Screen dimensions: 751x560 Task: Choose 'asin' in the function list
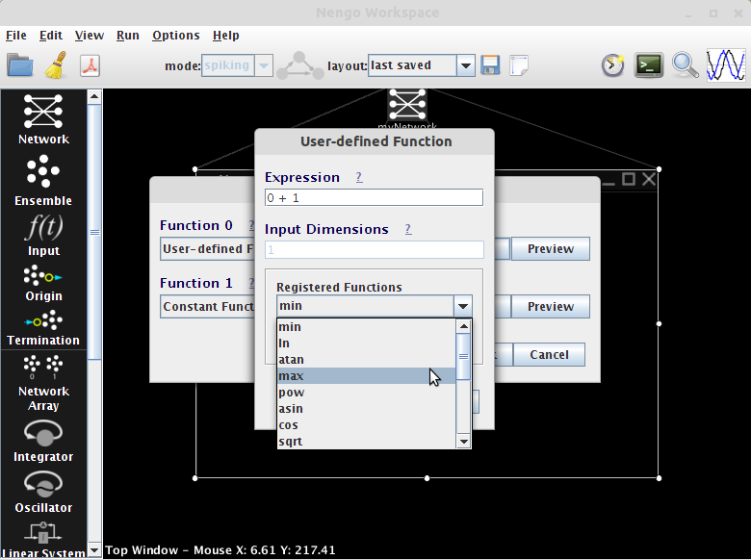[367, 408]
